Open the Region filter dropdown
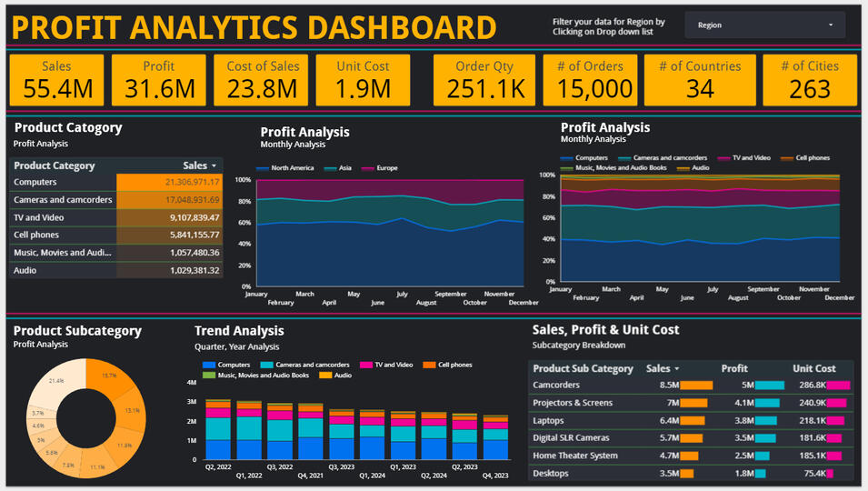Viewport: 868px width, 491px height. point(765,25)
